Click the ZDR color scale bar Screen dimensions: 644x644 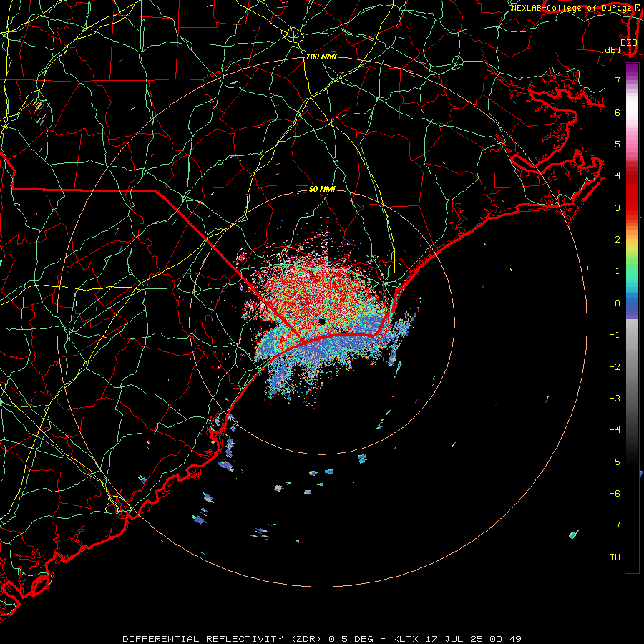[x=632, y=318]
